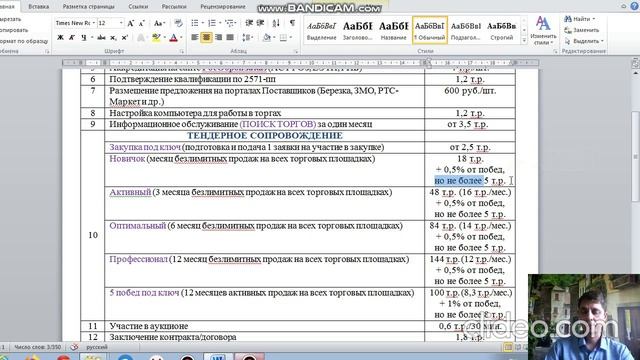Click the text effects button

pos(141,38)
